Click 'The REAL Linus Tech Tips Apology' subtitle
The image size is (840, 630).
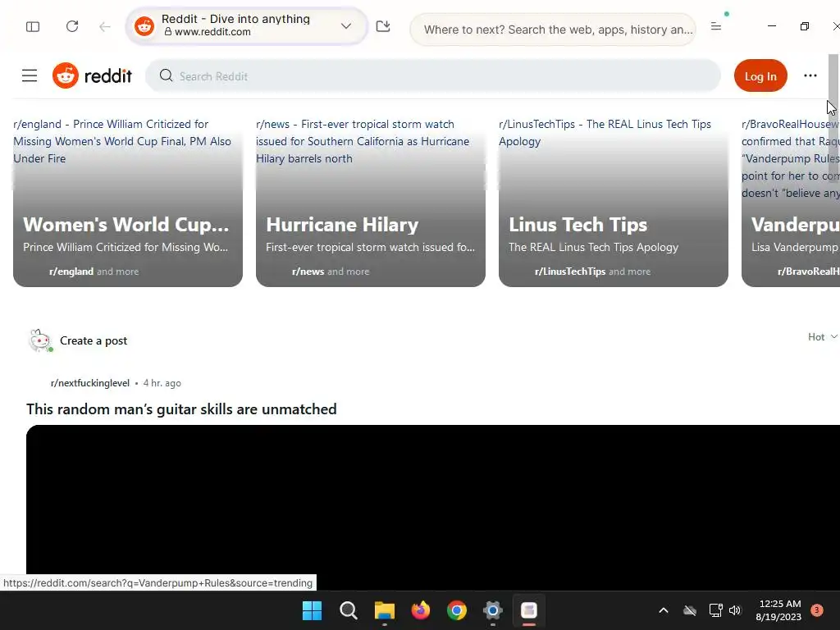point(594,248)
